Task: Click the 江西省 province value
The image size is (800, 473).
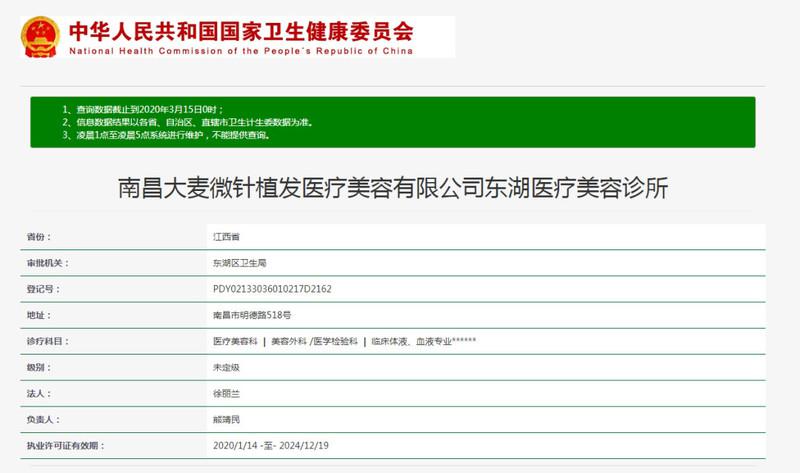Action: point(226,237)
